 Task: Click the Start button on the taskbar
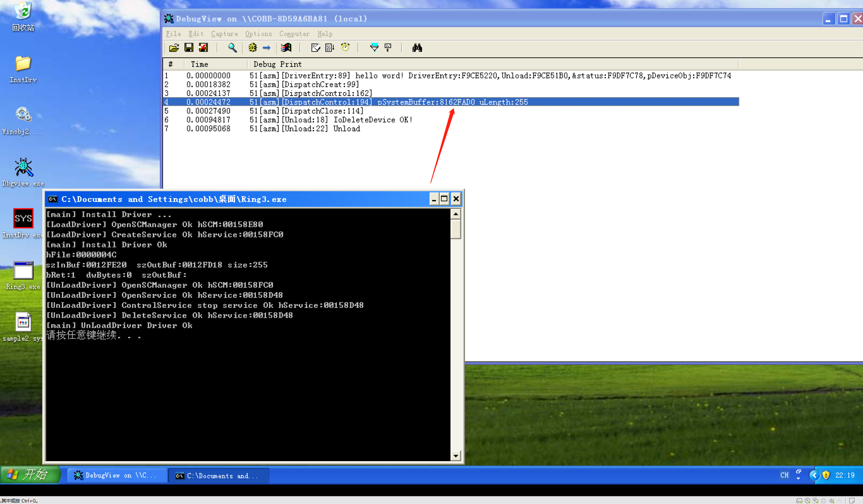(30, 475)
